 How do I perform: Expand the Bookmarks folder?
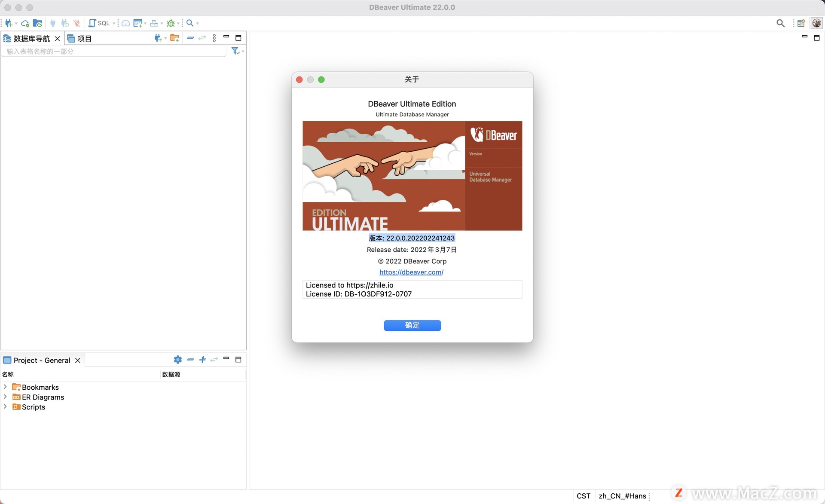click(5, 387)
